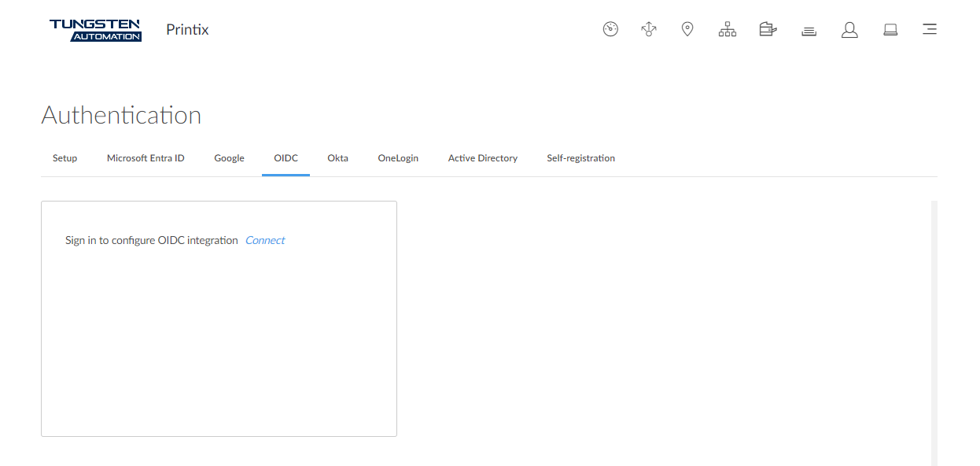Open the network hierarchy icon
The image size is (980, 466).
click(x=728, y=30)
